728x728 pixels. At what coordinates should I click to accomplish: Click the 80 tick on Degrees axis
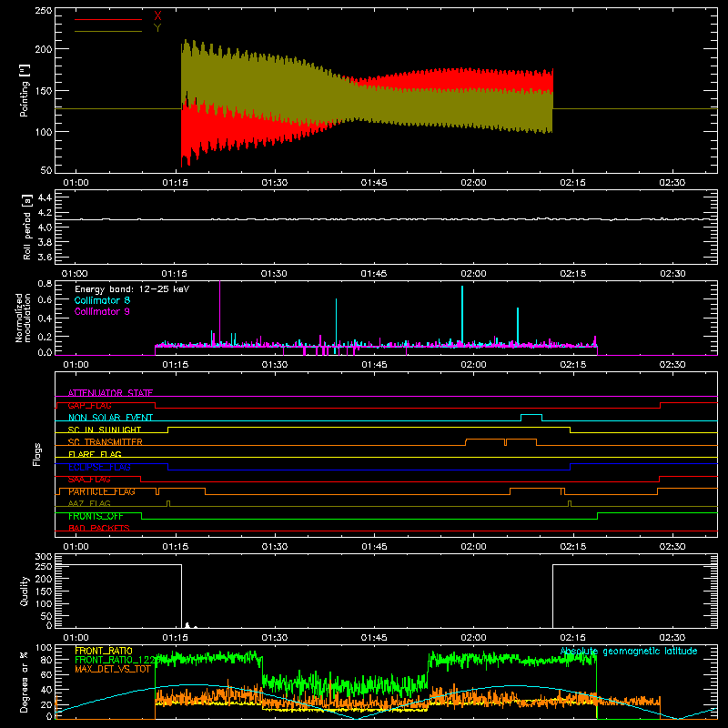(46, 660)
